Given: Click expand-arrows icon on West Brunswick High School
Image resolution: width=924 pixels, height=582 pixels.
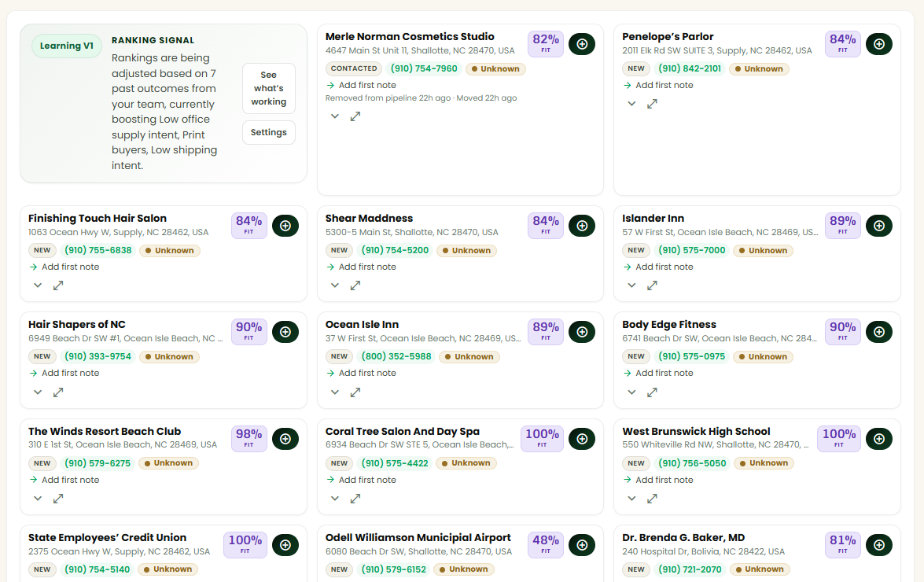Looking at the screenshot, I should point(653,499).
